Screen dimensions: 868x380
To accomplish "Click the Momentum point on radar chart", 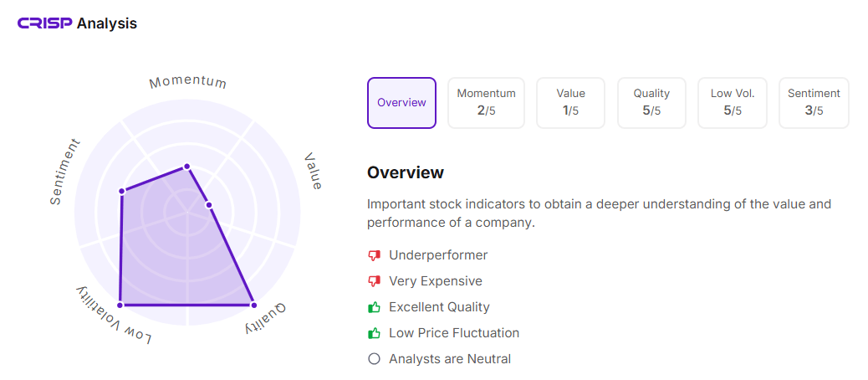I will 186,166.
